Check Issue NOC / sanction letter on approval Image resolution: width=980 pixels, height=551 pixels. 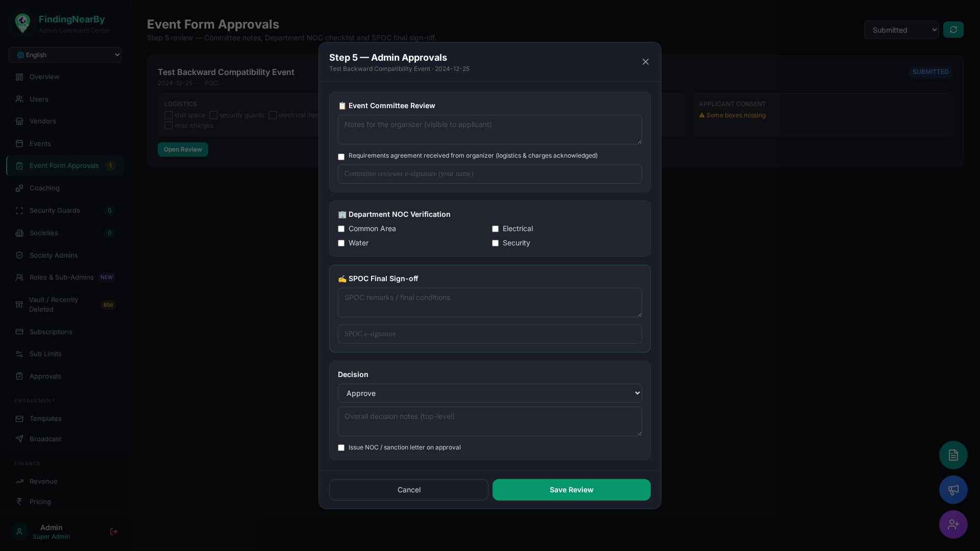coord(341,447)
